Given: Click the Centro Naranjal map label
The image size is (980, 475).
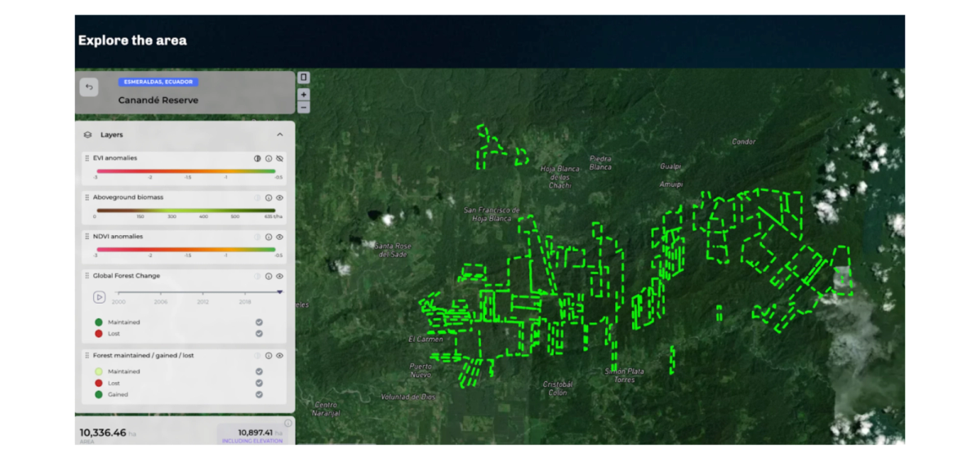Looking at the screenshot, I should 326,409.
